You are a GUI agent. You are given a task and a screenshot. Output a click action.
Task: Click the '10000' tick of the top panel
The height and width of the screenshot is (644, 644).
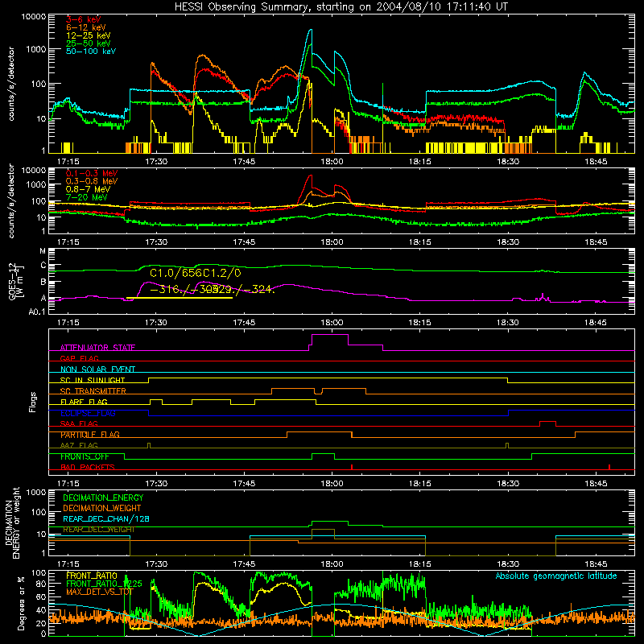(34, 16)
